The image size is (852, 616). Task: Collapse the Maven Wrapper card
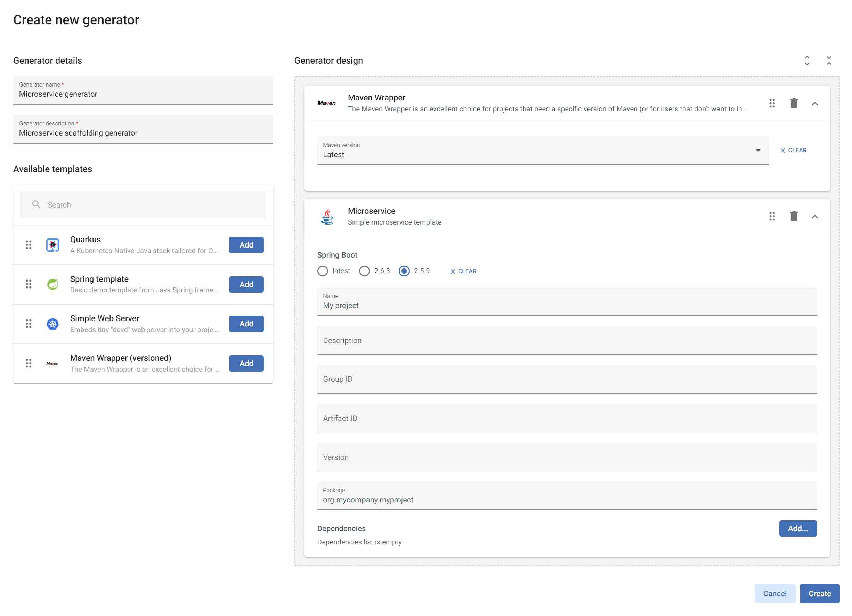[x=815, y=104]
